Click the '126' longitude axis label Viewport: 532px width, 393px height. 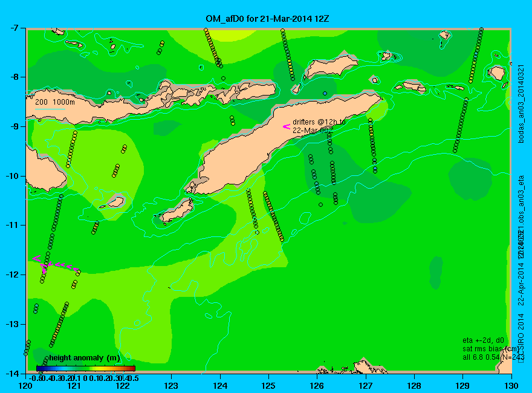pyautogui.click(x=317, y=386)
